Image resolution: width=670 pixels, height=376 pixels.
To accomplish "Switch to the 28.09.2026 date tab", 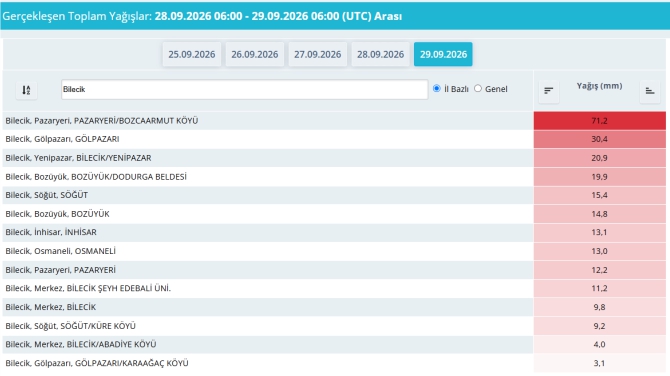I will point(380,54).
